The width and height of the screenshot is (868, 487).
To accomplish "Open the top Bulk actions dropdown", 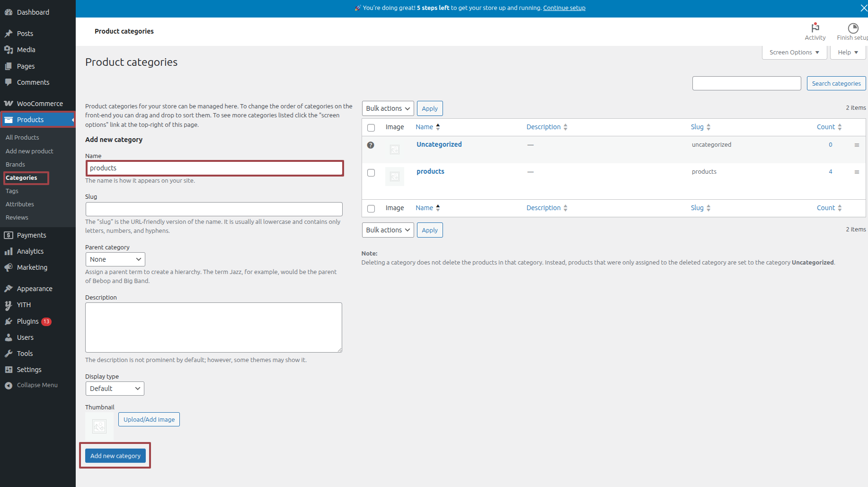I will coord(388,108).
